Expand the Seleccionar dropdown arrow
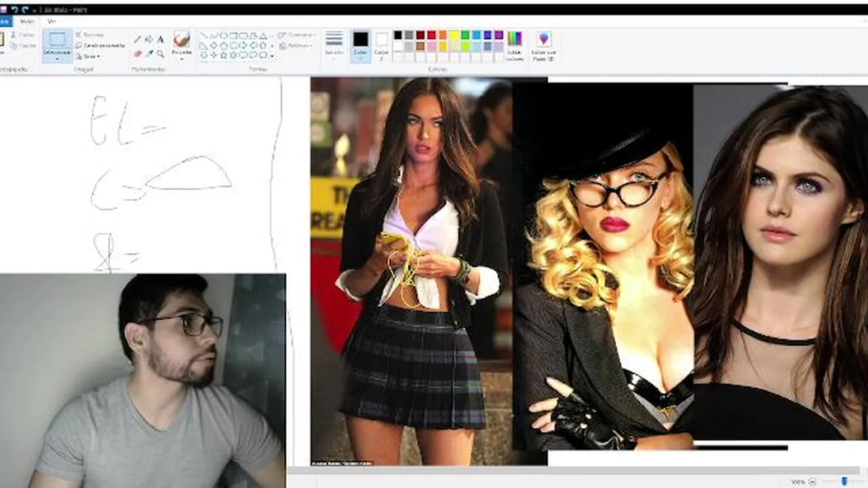This screenshot has height=488, width=868. [x=57, y=59]
